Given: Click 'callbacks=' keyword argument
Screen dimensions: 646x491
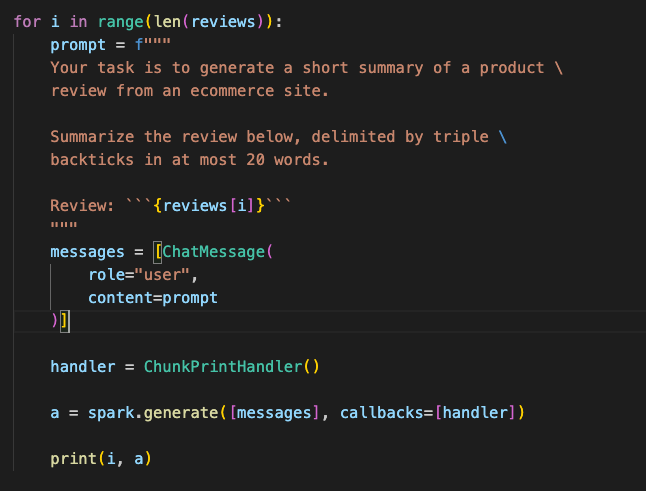Looking at the screenshot, I should pyautogui.click(x=387, y=413).
